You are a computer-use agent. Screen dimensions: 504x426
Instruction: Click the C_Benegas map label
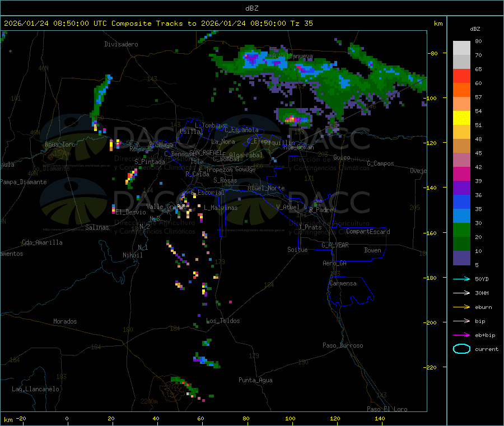[179, 154]
